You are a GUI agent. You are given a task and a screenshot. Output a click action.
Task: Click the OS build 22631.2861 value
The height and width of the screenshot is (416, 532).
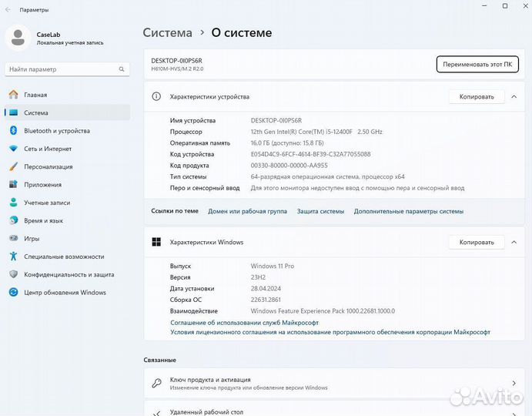click(266, 300)
